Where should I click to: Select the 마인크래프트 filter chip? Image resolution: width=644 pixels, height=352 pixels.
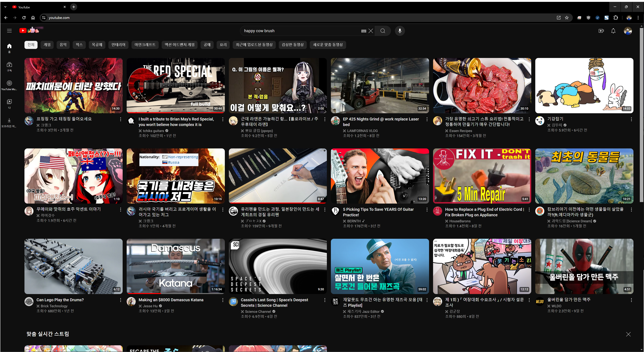pos(145,45)
